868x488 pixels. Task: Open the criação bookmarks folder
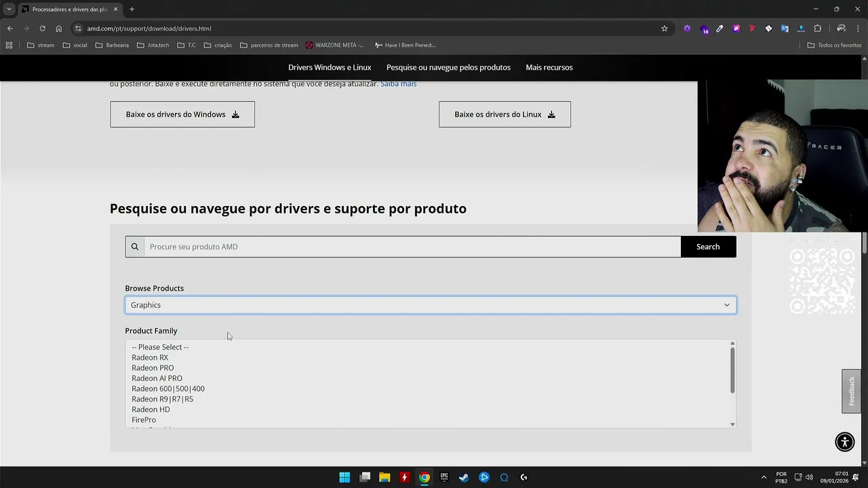217,45
